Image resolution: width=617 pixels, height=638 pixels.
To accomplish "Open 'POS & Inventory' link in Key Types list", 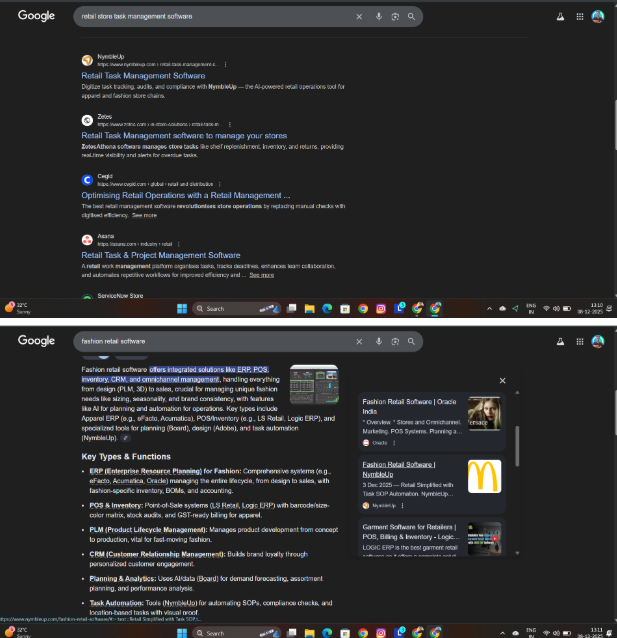I will 116,505.
